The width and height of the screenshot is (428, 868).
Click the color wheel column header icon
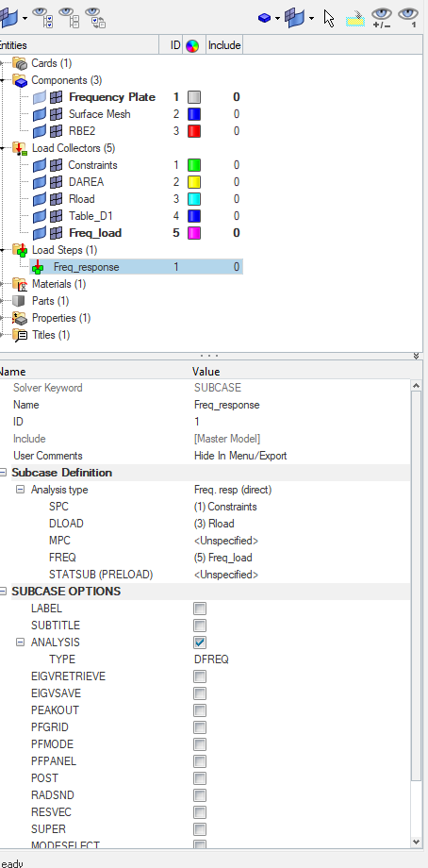pos(192,46)
